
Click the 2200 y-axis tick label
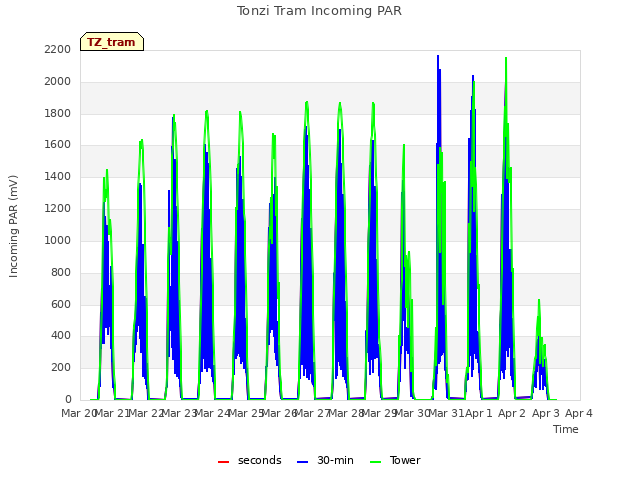pos(58,49)
